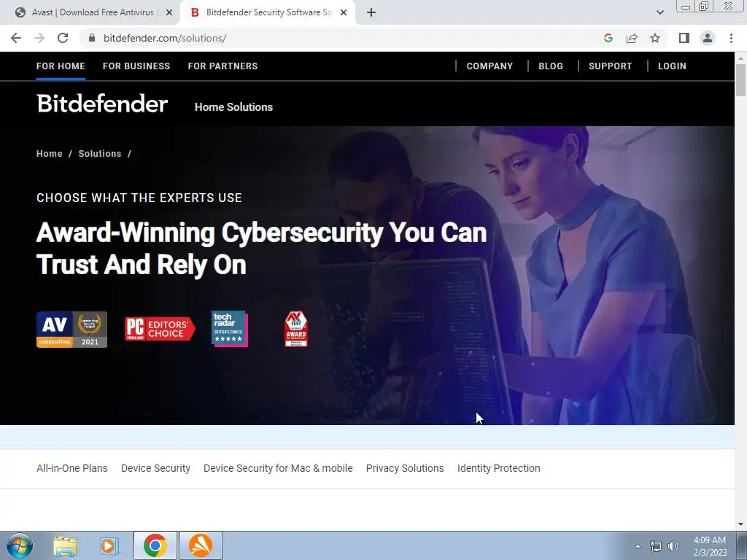Show hidden system tray icons
The width and height of the screenshot is (747, 560).
(638, 546)
